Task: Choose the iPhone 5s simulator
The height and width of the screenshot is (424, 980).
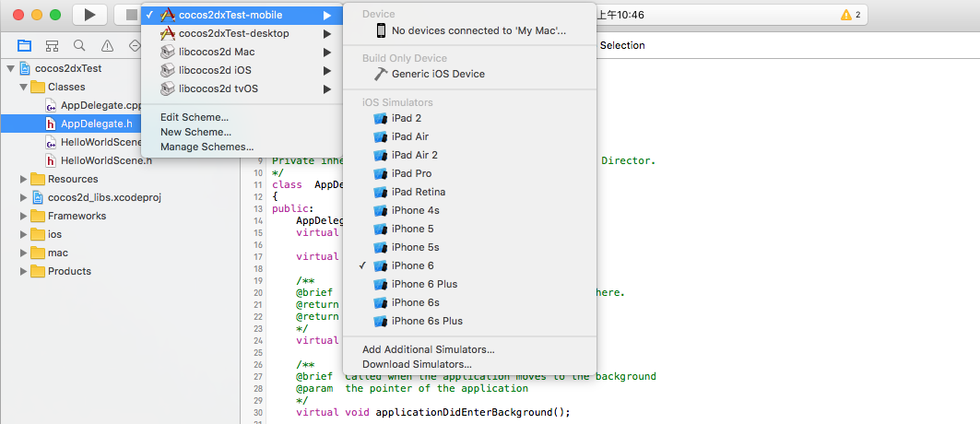Action: pos(469,247)
